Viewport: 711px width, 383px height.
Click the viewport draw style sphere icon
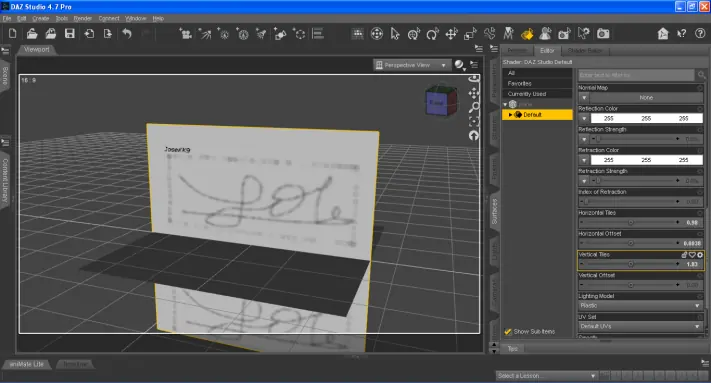tap(459, 65)
